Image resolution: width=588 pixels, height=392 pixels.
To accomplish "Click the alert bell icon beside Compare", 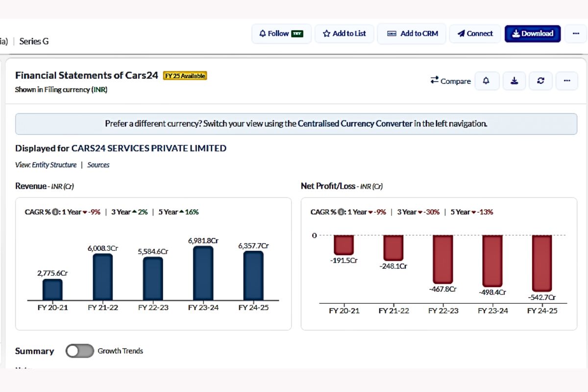I will tap(487, 81).
